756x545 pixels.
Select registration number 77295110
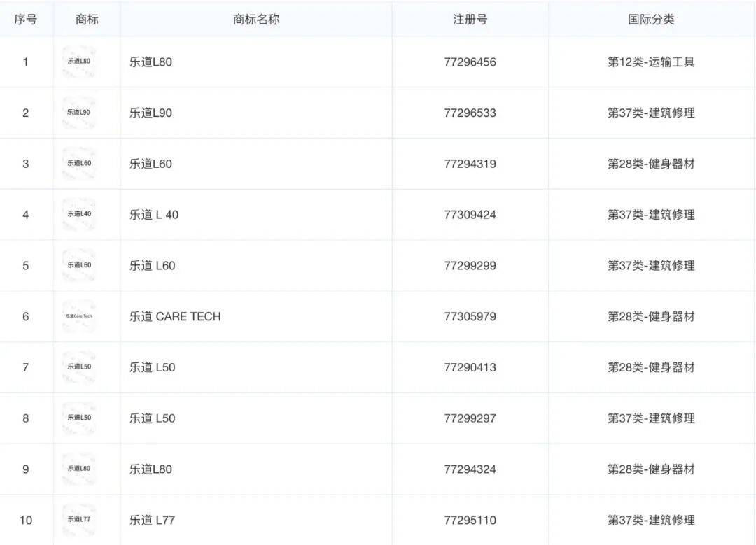pos(470,520)
